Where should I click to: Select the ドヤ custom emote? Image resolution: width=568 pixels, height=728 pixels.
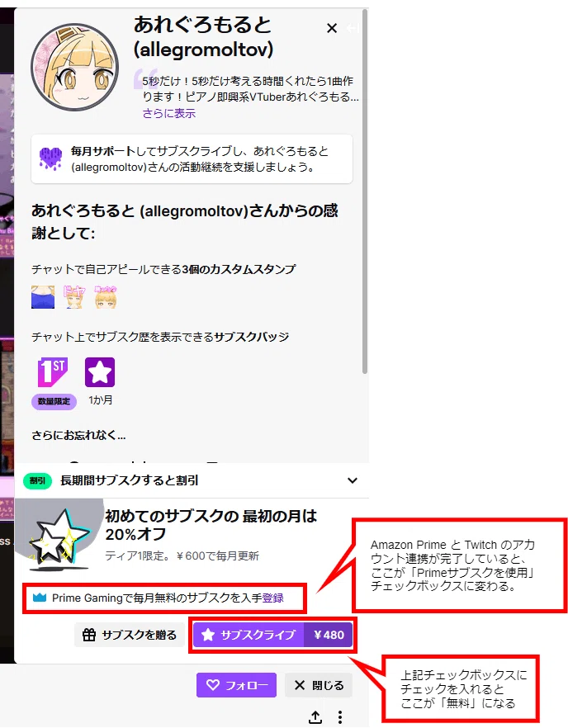pyautogui.click(x=74, y=297)
